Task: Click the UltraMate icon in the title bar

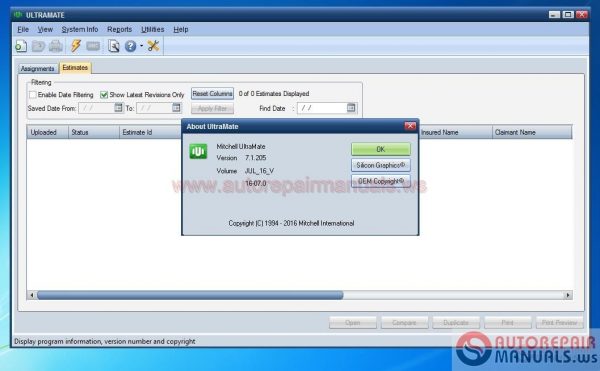Action: click(x=18, y=15)
